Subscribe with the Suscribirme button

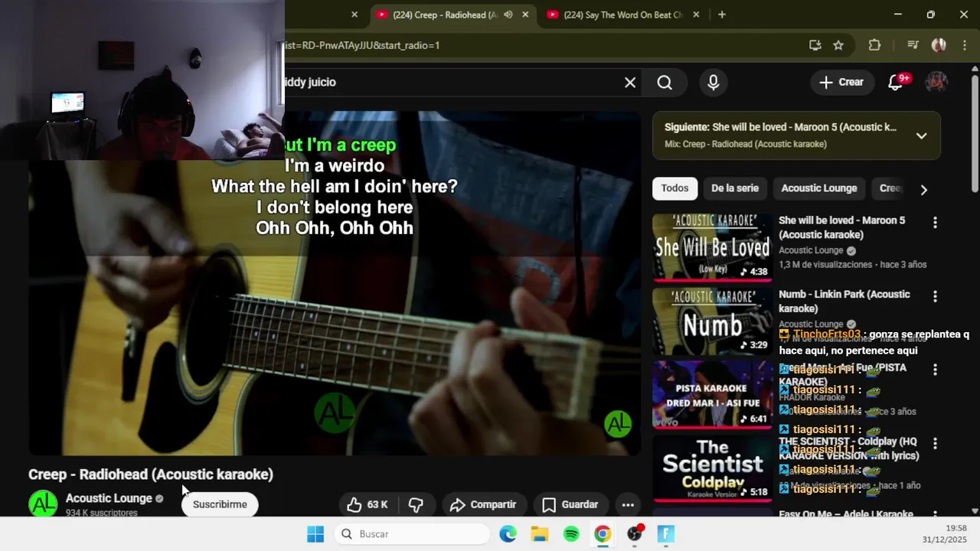pyautogui.click(x=220, y=504)
